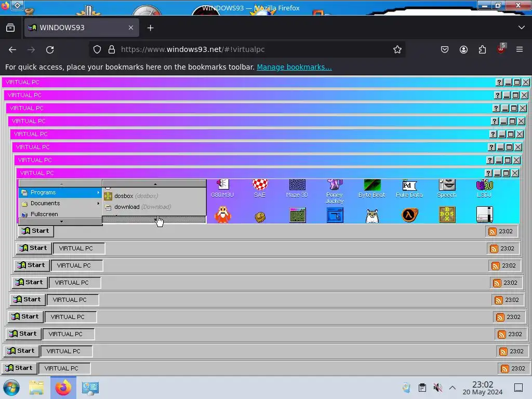Image resolution: width=532 pixels, height=399 pixels.
Task: Open a new Firefox tab
Action: coord(150,28)
